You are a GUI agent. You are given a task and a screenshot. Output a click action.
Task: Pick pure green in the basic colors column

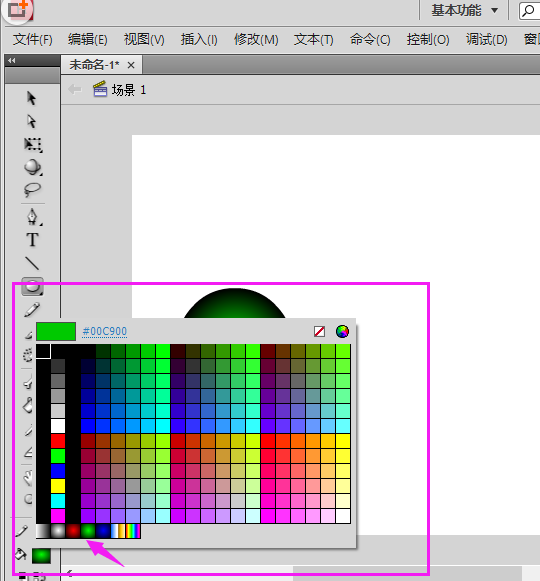pos(58,456)
